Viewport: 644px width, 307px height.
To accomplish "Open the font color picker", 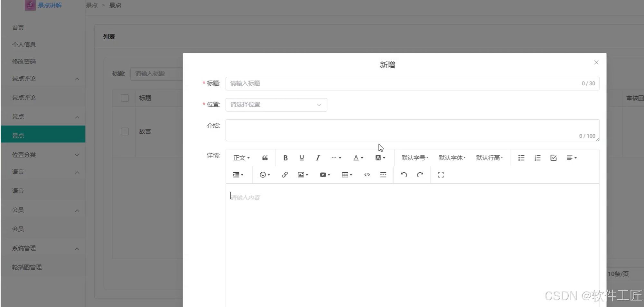I will tap(358, 158).
